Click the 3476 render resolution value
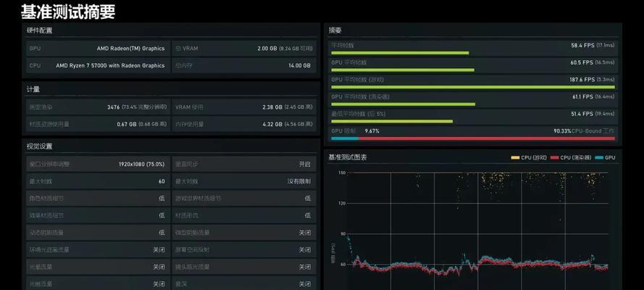Viewport: 644px width, 290px height. (x=113, y=107)
